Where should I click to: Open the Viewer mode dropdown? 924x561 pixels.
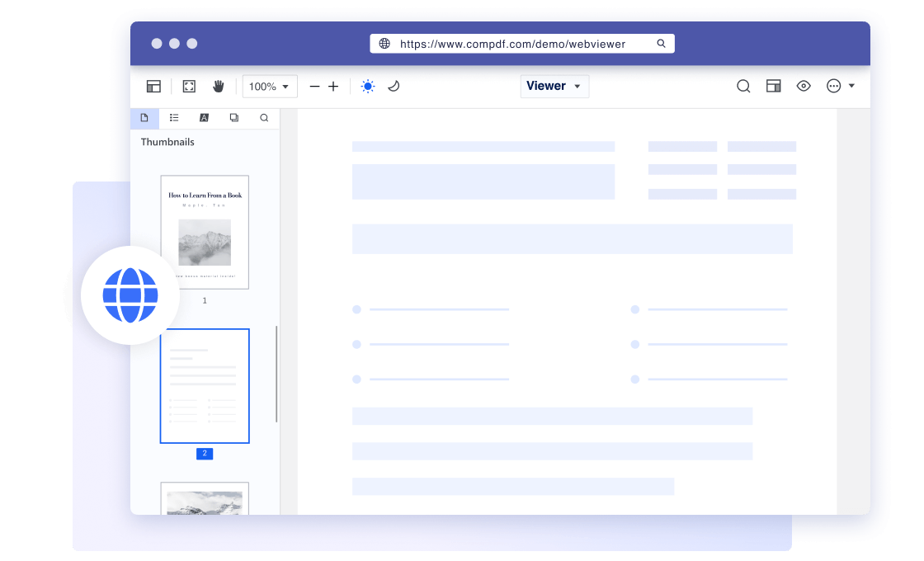(x=554, y=86)
